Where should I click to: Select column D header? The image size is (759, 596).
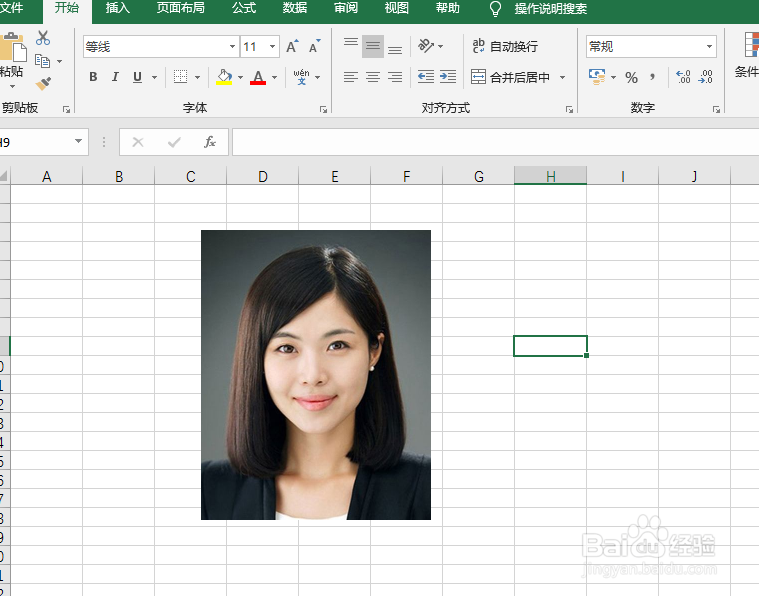pyautogui.click(x=262, y=176)
